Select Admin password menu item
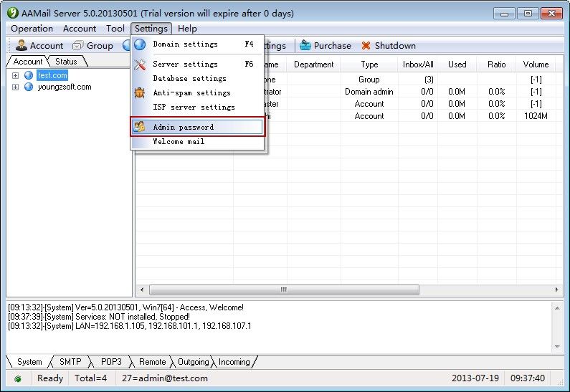Image resolution: width=570 pixels, height=392 pixels. pos(198,127)
